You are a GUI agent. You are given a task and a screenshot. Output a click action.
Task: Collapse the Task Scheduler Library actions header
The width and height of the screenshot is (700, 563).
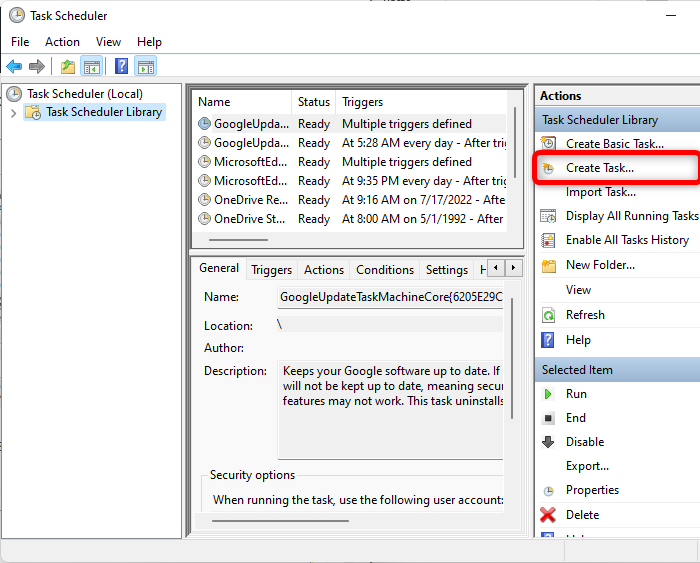click(x=618, y=120)
